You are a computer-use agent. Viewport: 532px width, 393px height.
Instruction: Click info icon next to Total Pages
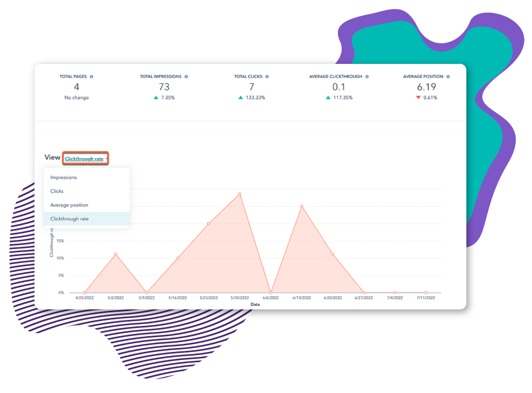[91, 77]
